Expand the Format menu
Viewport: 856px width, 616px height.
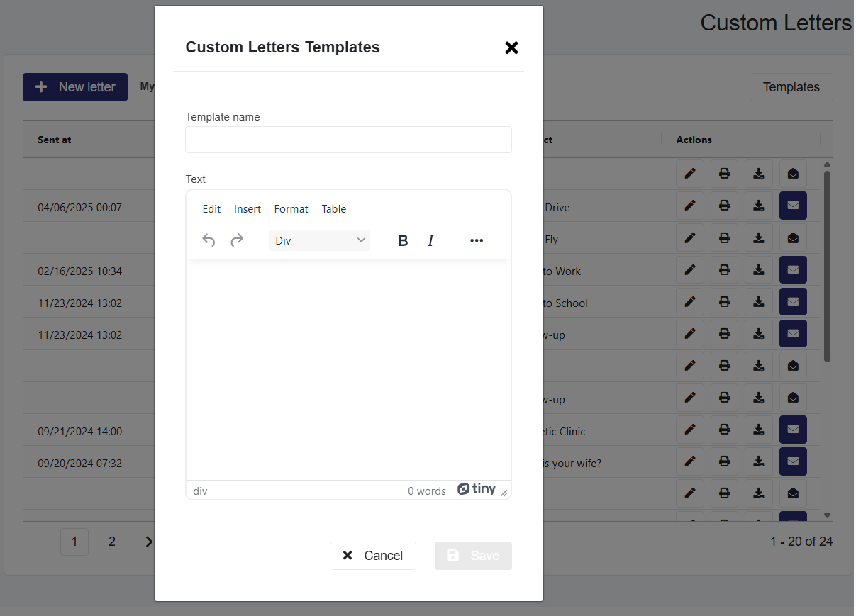[291, 209]
